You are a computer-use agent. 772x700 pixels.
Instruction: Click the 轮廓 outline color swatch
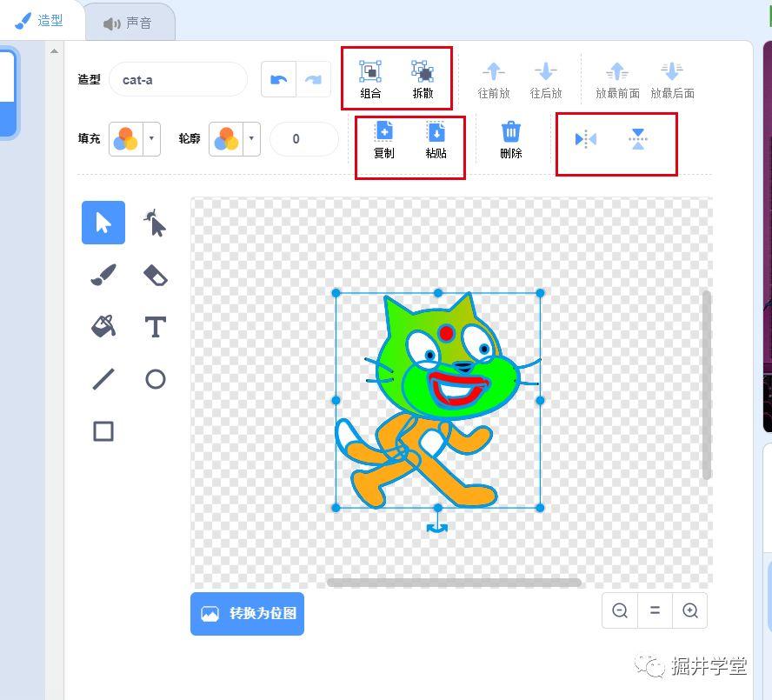227,139
